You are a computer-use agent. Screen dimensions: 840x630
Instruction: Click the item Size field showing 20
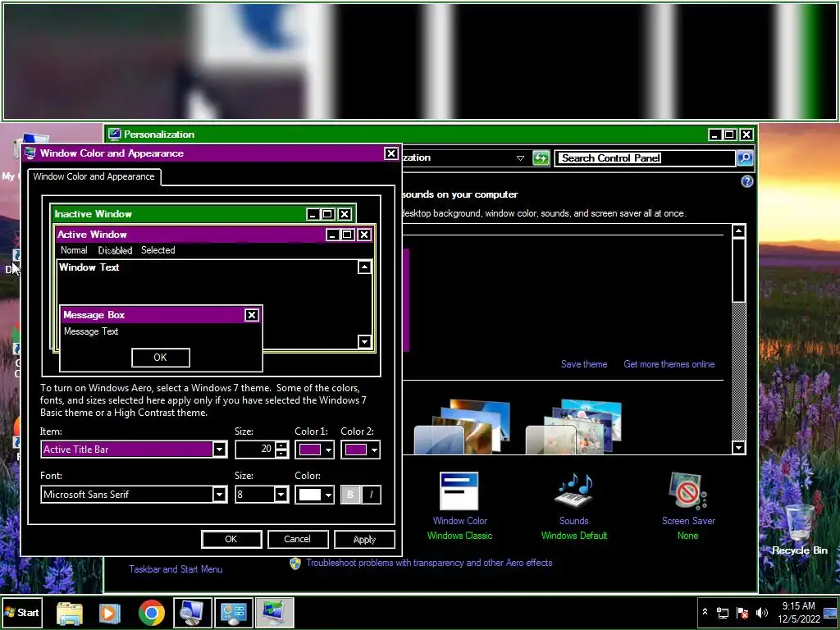[255, 449]
